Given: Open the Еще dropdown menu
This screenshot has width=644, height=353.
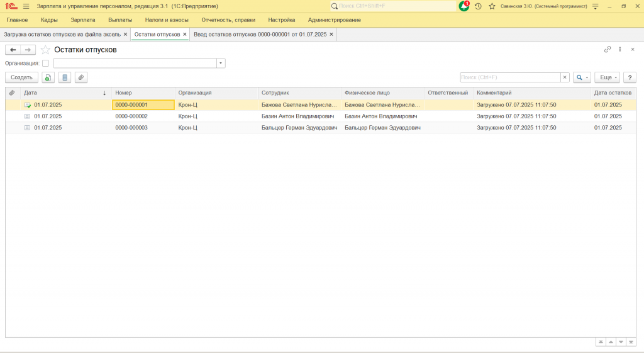Looking at the screenshot, I should tap(607, 77).
